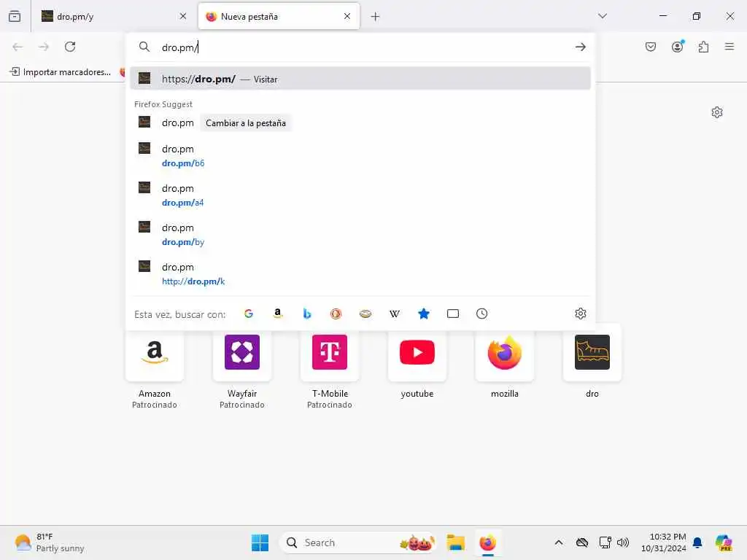Select the Nueva pestaña tab

(x=279, y=17)
